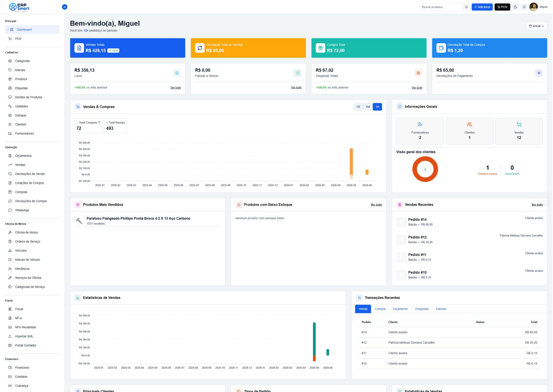
Task: Select row #11 in Transações Recentes table
Action: click(449, 353)
